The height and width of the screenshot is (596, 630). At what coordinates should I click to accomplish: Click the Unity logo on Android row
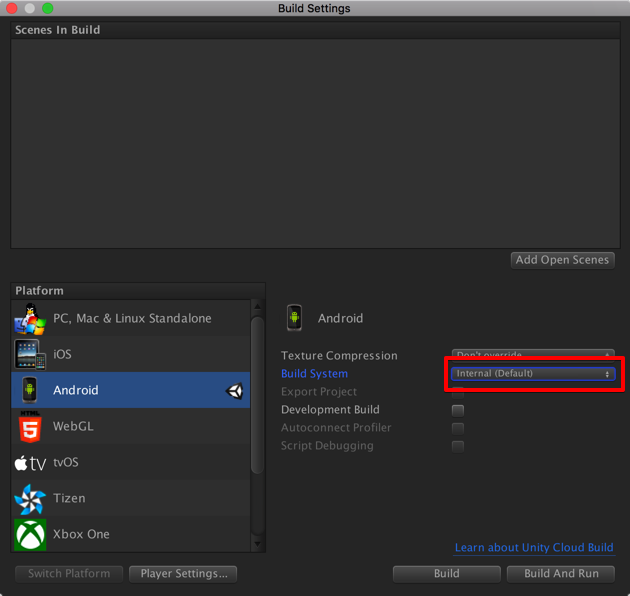click(235, 391)
